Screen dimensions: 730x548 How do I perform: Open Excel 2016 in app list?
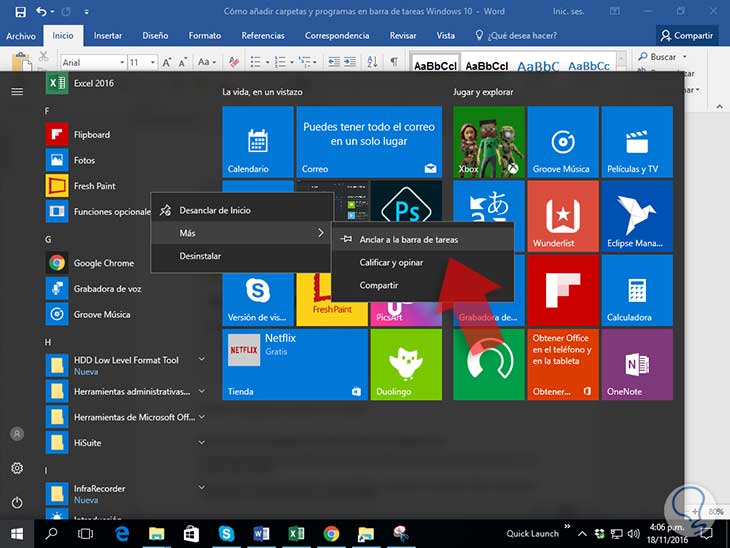click(x=93, y=83)
